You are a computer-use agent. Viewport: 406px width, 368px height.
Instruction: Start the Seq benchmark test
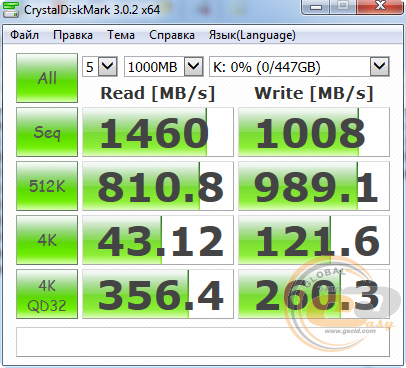pos(47,132)
